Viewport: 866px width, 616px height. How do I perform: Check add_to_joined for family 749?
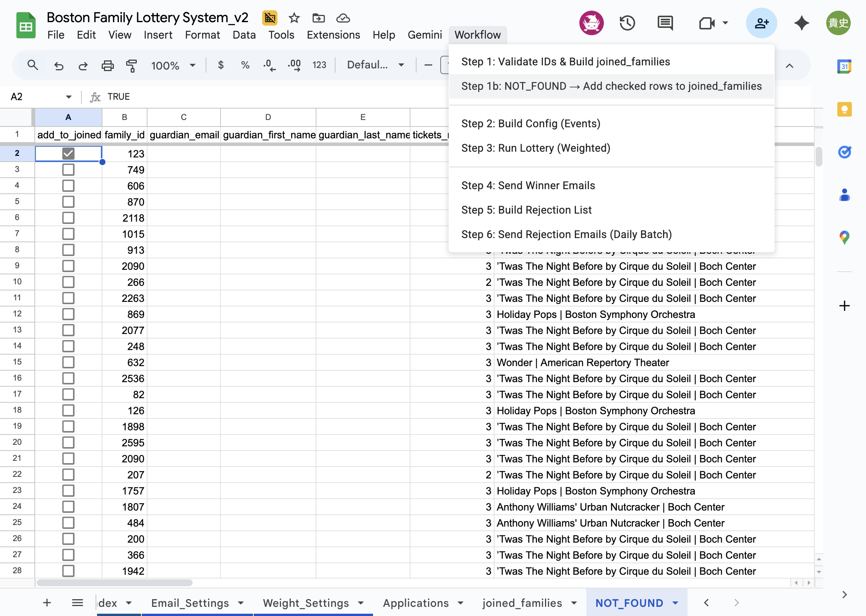tap(68, 170)
